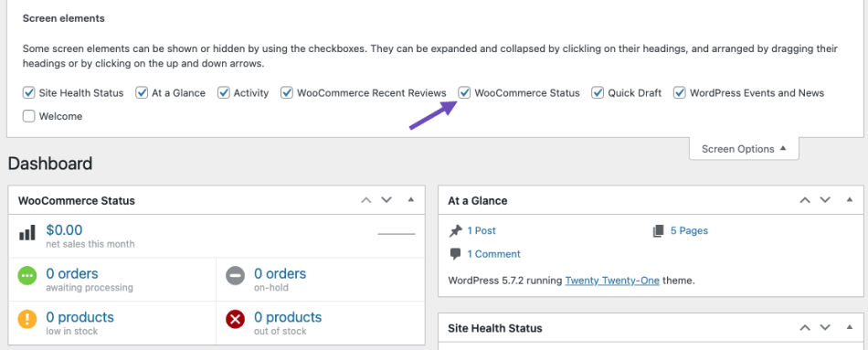
Task: Click the net sales bar chart icon
Action: (27, 233)
